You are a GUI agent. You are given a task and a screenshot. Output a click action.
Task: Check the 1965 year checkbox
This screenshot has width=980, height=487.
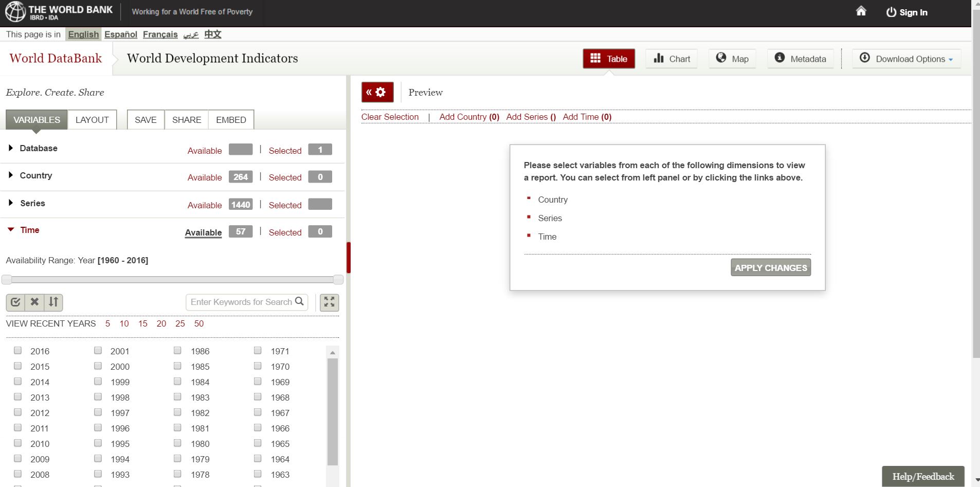tap(258, 443)
